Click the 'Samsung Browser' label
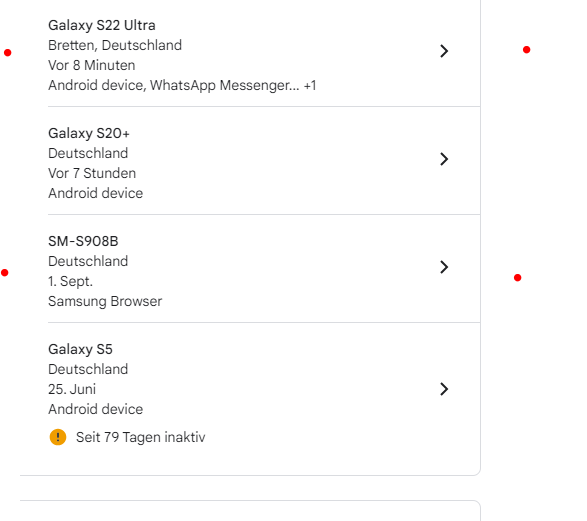Image resolution: width=587 pixels, height=521 pixels. pyautogui.click(x=105, y=302)
